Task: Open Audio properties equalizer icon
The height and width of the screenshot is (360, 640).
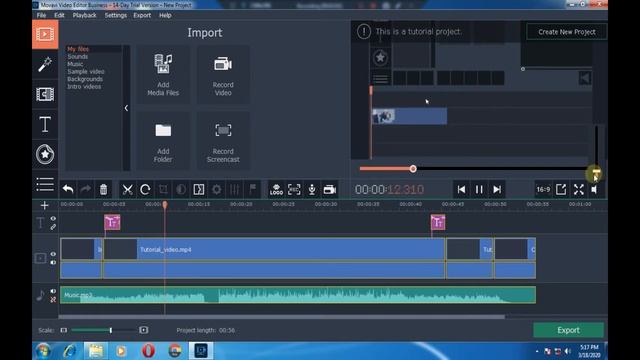Action: point(235,189)
